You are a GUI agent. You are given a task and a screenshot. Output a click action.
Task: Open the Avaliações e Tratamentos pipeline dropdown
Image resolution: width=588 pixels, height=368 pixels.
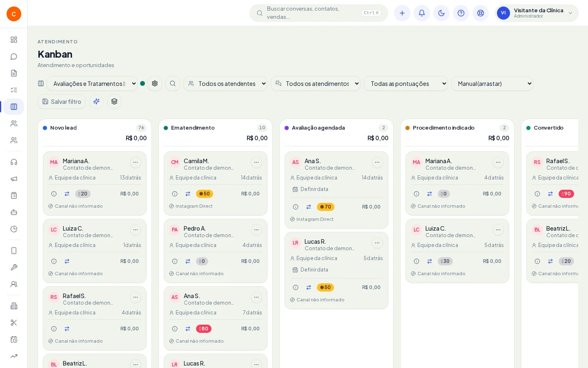92,83
